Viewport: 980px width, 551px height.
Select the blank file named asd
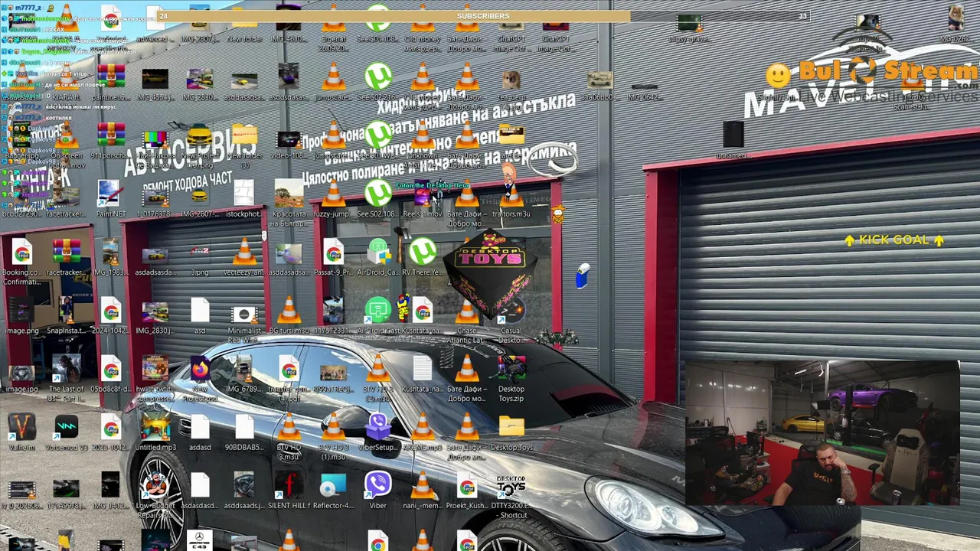(199, 315)
